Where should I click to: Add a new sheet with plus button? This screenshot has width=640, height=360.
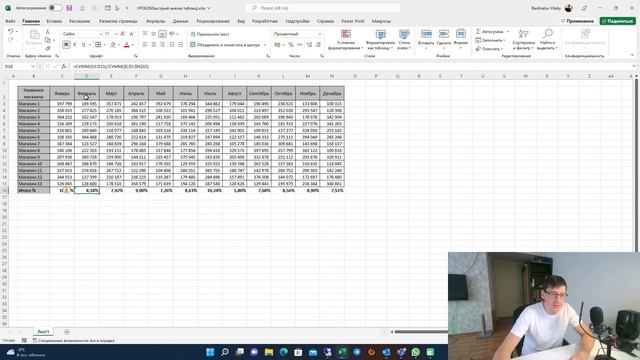67,332
